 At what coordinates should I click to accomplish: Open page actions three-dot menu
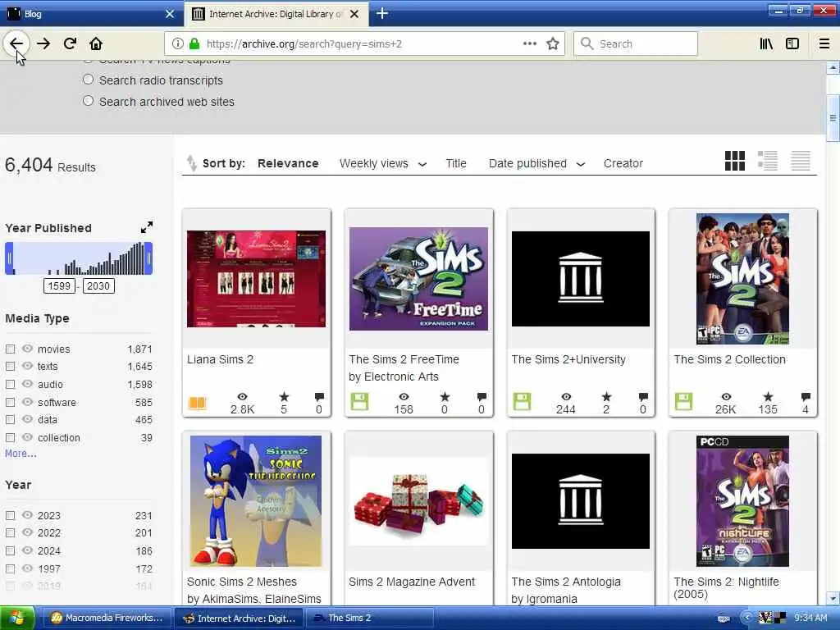[x=529, y=43]
